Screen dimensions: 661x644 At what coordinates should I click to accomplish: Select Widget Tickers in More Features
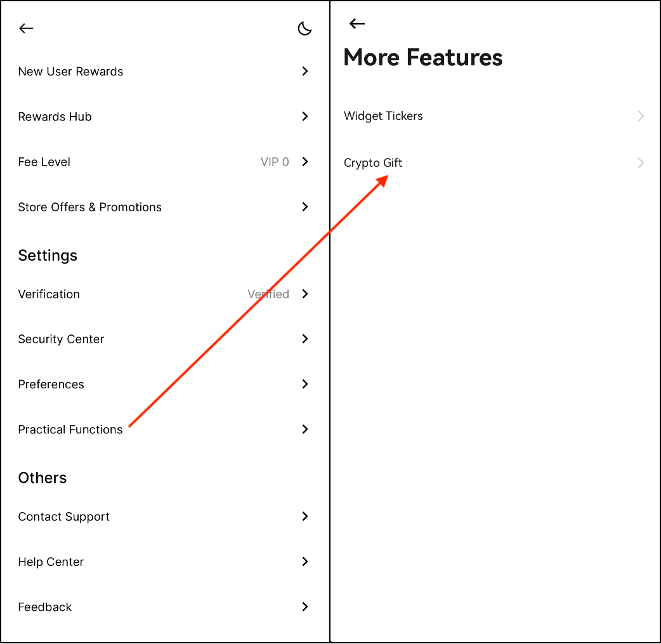click(383, 116)
